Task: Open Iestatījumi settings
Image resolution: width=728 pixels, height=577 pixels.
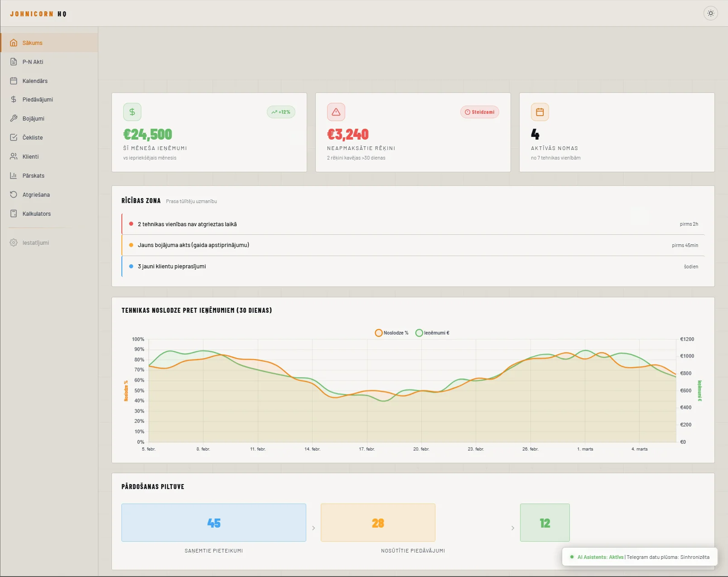Action: click(x=49, y=242)
